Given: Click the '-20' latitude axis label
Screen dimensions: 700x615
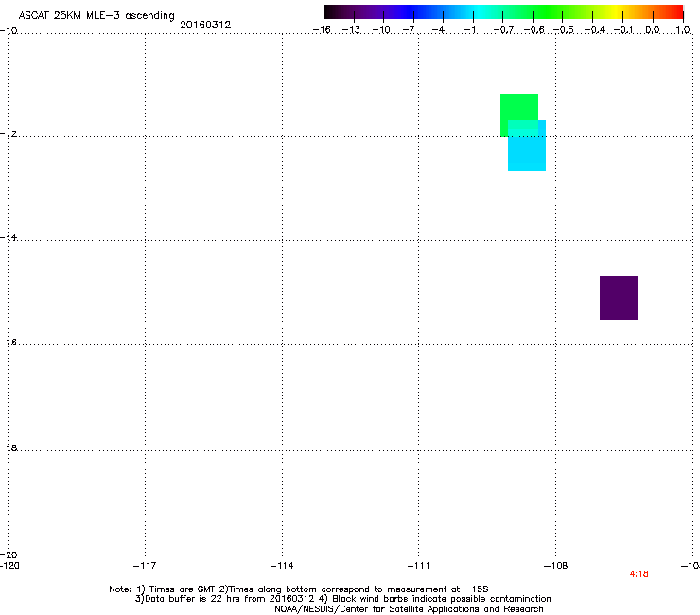Looking at the screenshot, I should point(9,554).
